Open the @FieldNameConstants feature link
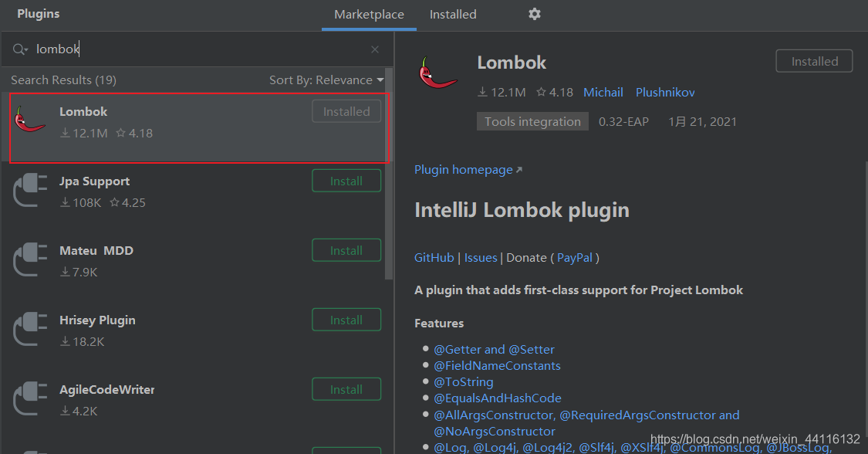The width and height of the screenshot is (868, 454). click(x=497, y=365)
